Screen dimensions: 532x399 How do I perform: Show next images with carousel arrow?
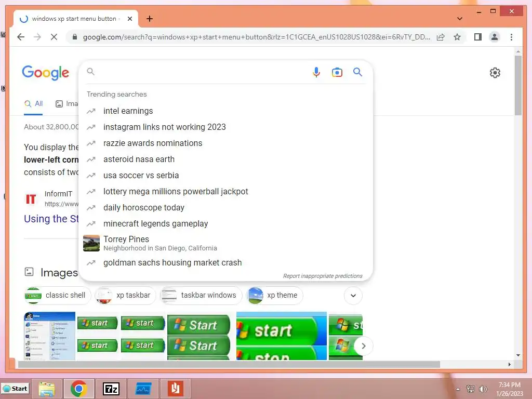pos(363,346)
